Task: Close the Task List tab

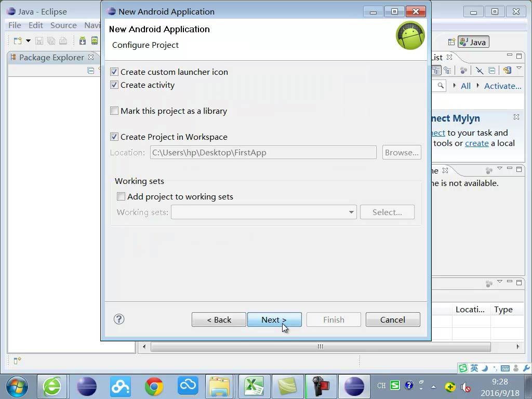Action: point(449,57)
